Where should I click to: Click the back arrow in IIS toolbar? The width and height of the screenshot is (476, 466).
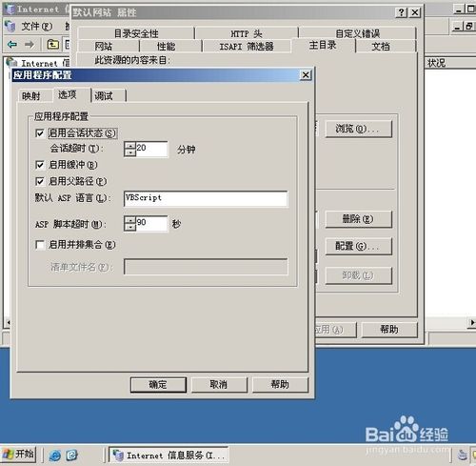point(11,44)
